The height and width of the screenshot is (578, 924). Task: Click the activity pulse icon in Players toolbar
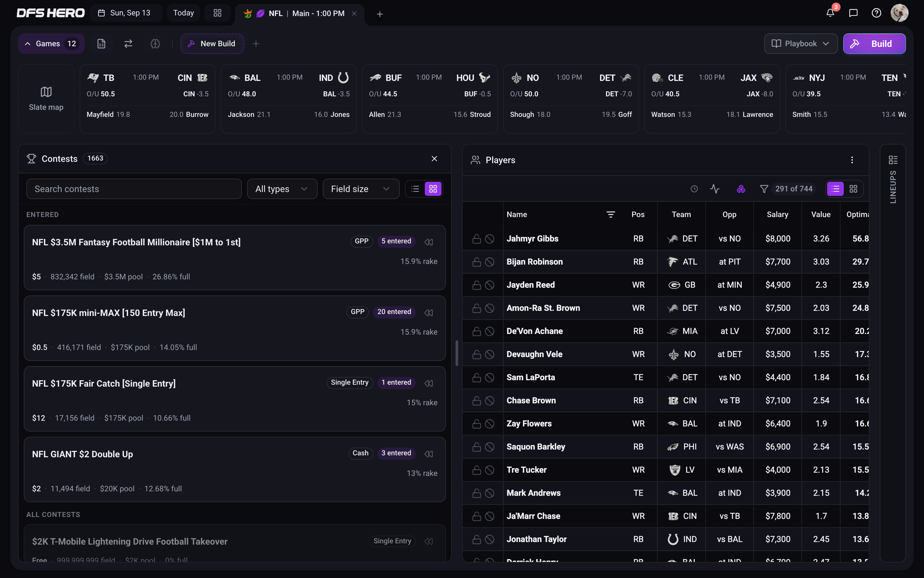[x=715, y=189]
